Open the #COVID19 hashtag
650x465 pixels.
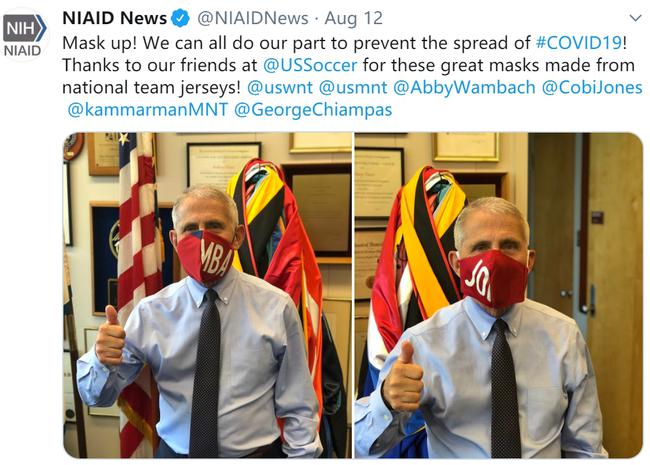[x=579, y=43]
